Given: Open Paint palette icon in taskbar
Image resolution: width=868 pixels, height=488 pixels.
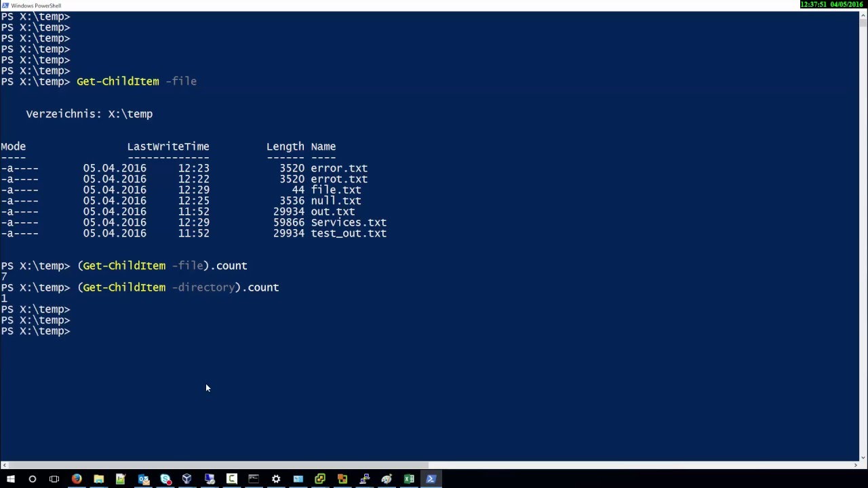Looking at the screenshot, I should point(387,479).
